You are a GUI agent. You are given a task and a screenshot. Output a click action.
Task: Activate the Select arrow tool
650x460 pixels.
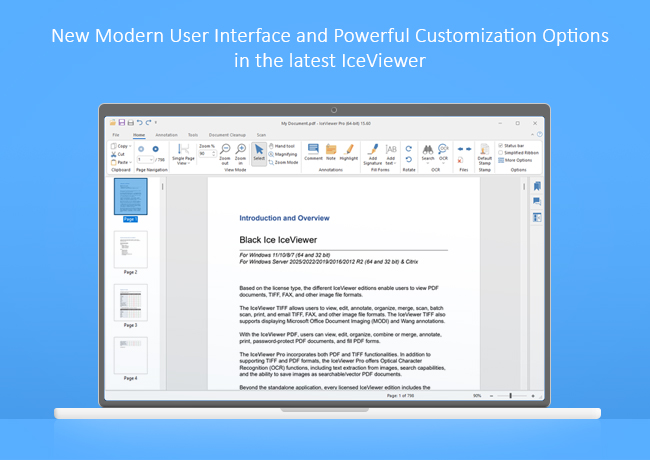pyautogui.click(x=259, y=154)
